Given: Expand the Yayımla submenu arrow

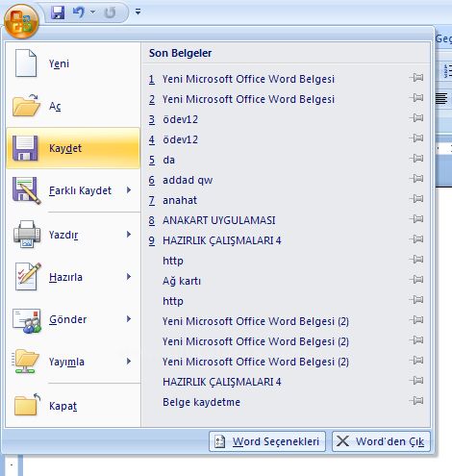Looking at the screenshot, I should point(129,362).
